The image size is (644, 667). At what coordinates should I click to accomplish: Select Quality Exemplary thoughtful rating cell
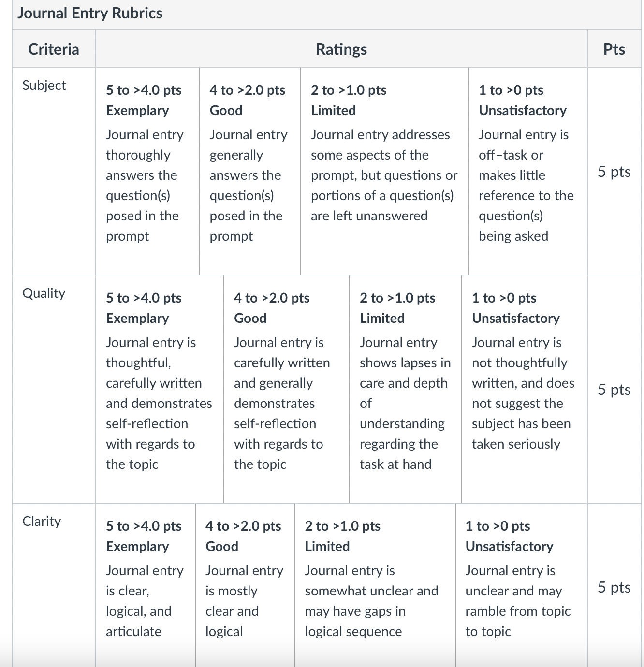(160, 389)
